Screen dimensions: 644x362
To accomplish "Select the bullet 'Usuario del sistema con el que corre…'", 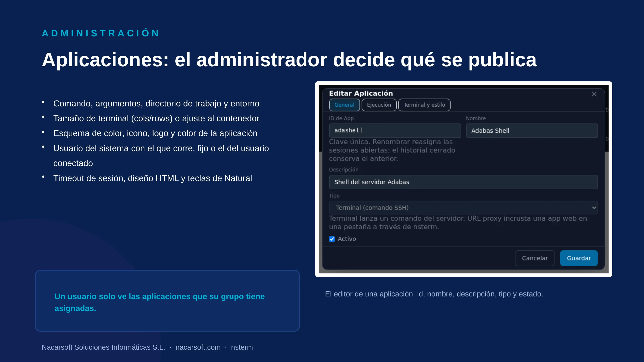I will pos(161,156).
